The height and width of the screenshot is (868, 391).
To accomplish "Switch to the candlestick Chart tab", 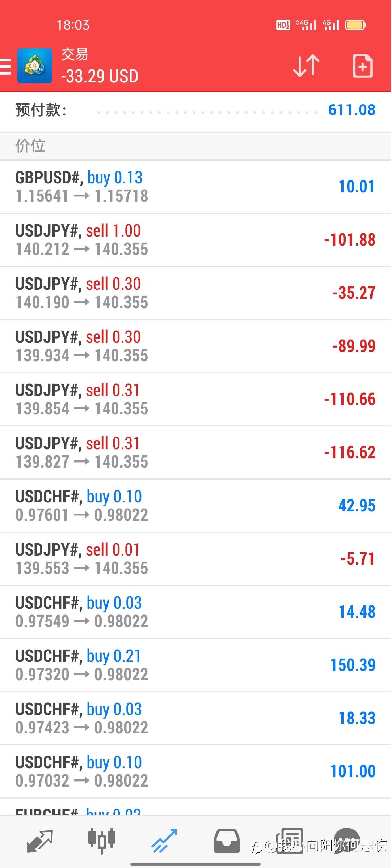I will coord(102,841).
